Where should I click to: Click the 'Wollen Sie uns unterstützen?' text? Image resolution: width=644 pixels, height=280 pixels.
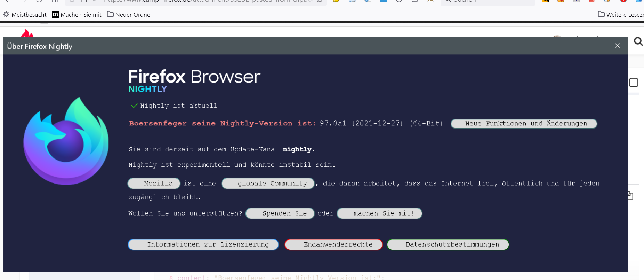[x=185, y=213]
